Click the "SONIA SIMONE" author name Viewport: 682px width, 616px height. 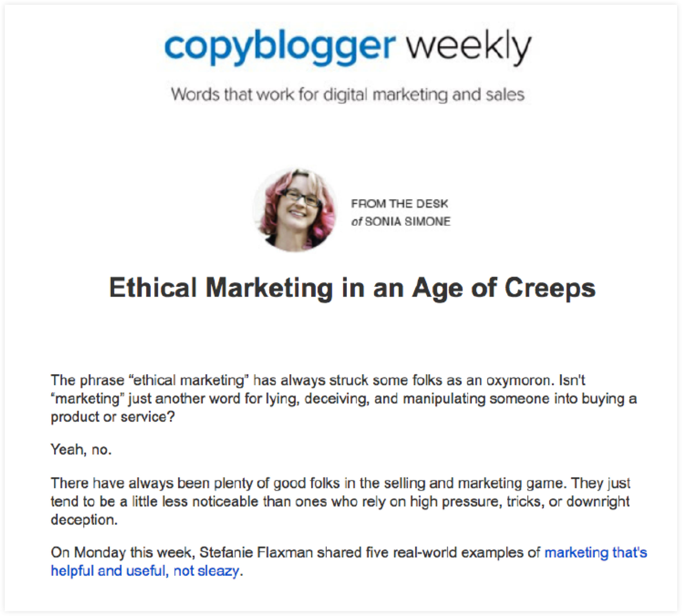(x=407, y=222)
